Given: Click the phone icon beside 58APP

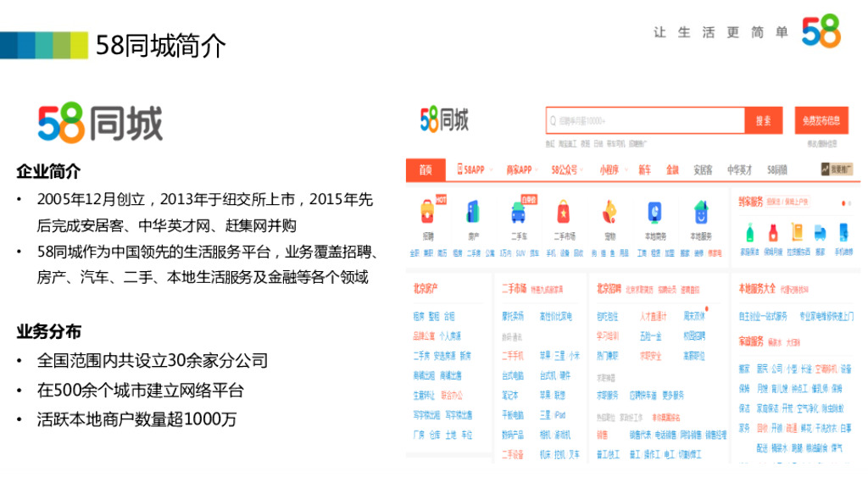Looking at the screenshot, I should click(x=459, y=169).
